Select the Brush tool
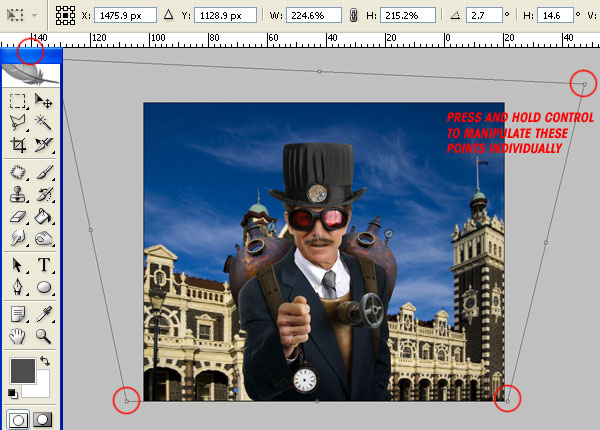 pos(44,172)
